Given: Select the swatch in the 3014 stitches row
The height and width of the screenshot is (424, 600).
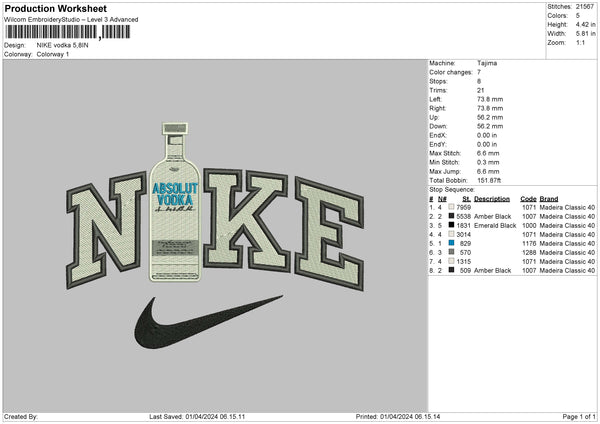Looking at the screenshot, I should pos(452,234).
